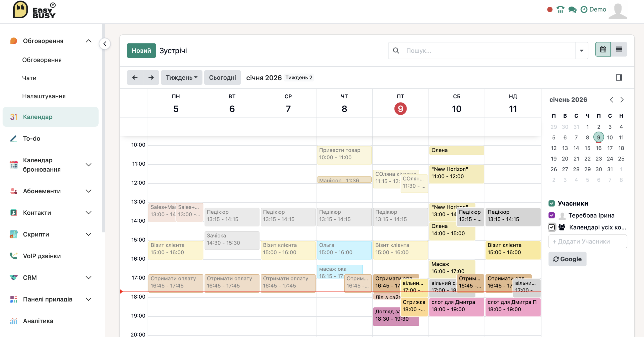The width and height of the screenshot is (644, 337).
Task: Collapse the Обговорення section chevron
Action: click(x=89, y=41)
